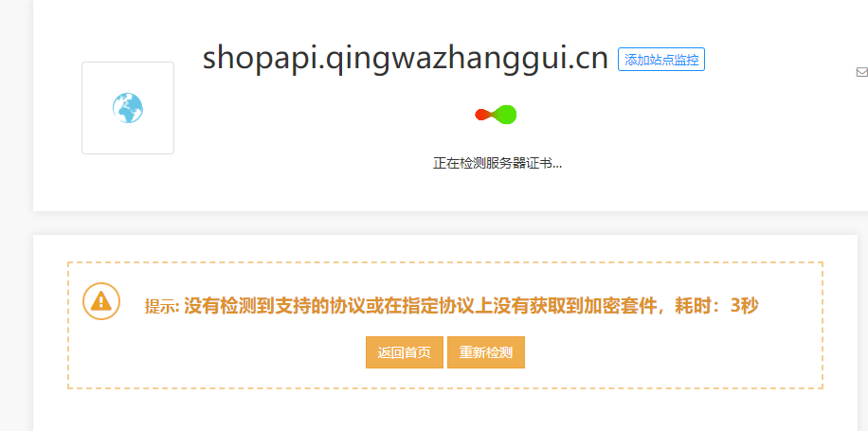Click the 没有检测到支持的协议 error message
This screenshot has height=431, width=868.
(258, 305)
